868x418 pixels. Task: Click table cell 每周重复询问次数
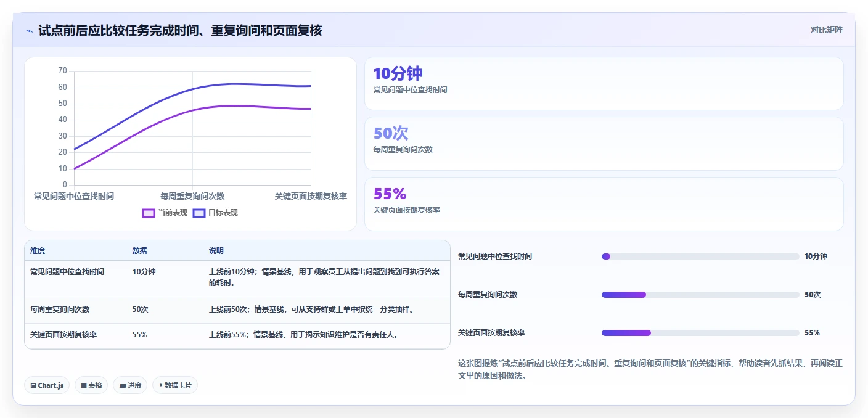pyautogui.click(x=60, y=309)
